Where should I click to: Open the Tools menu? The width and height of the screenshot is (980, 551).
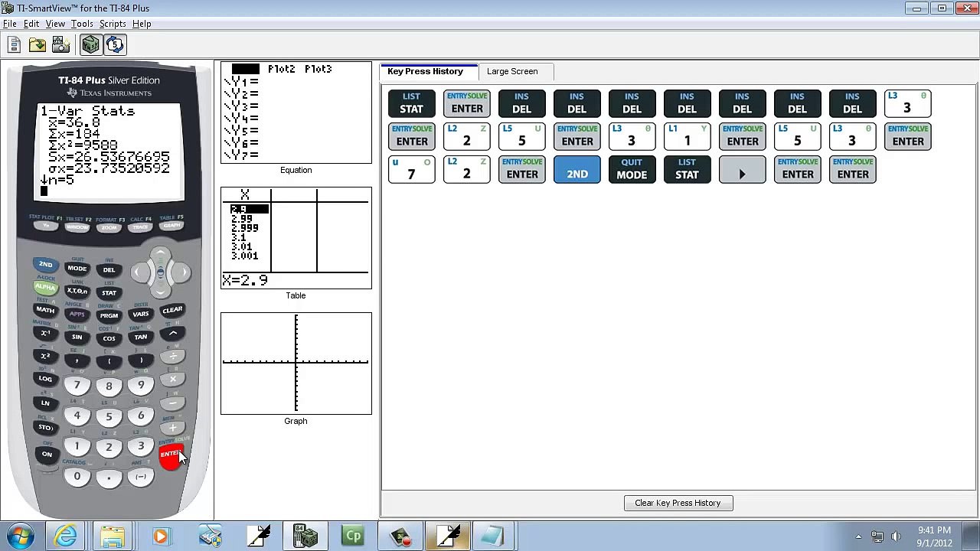(x=82, y=24)
